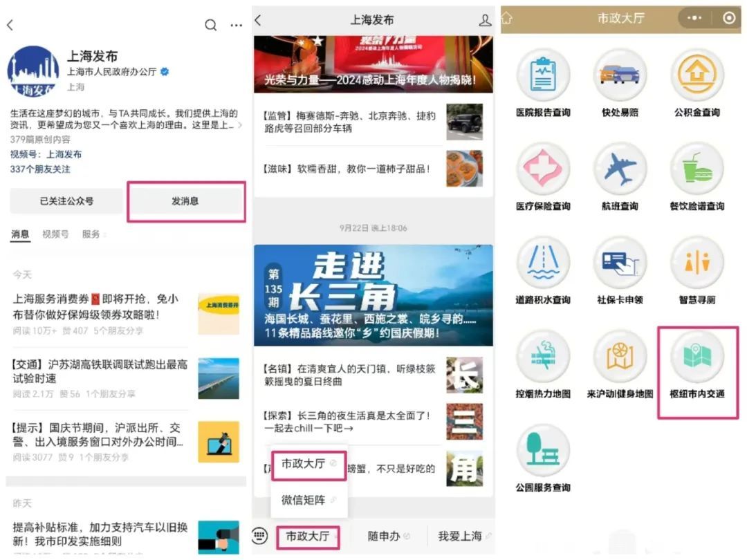The width and height of the screenshot is (747, 560).
Task: Go back from the 上海发布 chat page
Action: (x=258, y=20)
